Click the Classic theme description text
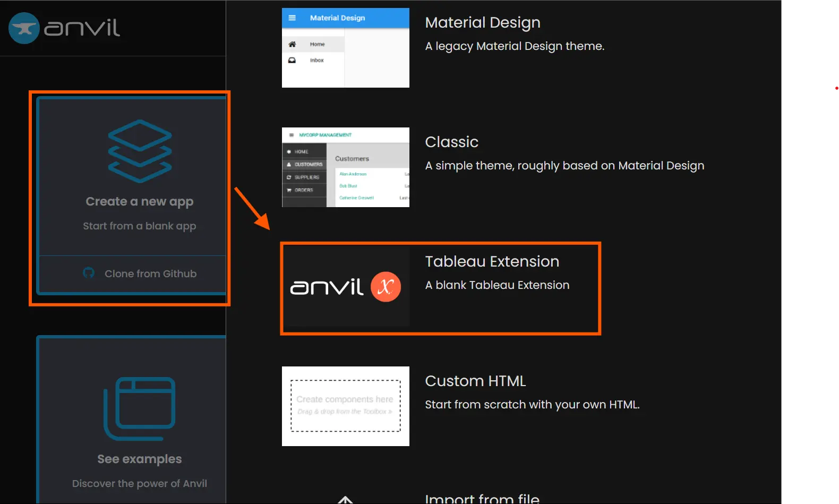 [564, 166]
